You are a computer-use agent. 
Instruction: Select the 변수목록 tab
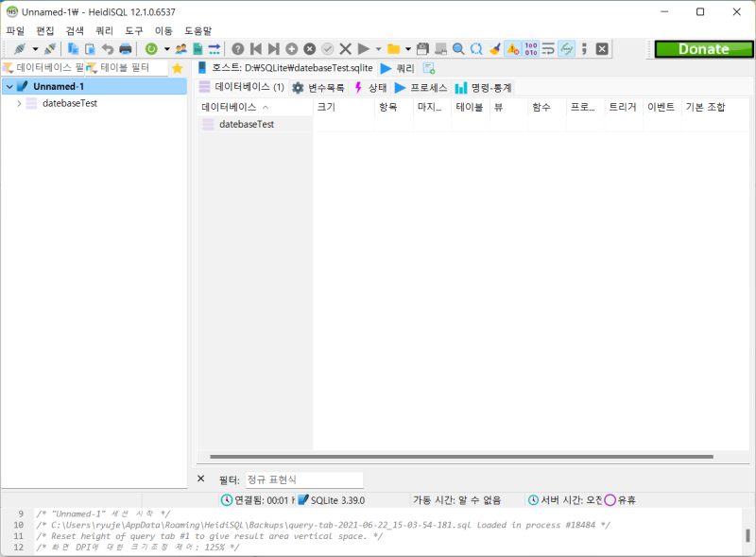(x=318, y=87)
